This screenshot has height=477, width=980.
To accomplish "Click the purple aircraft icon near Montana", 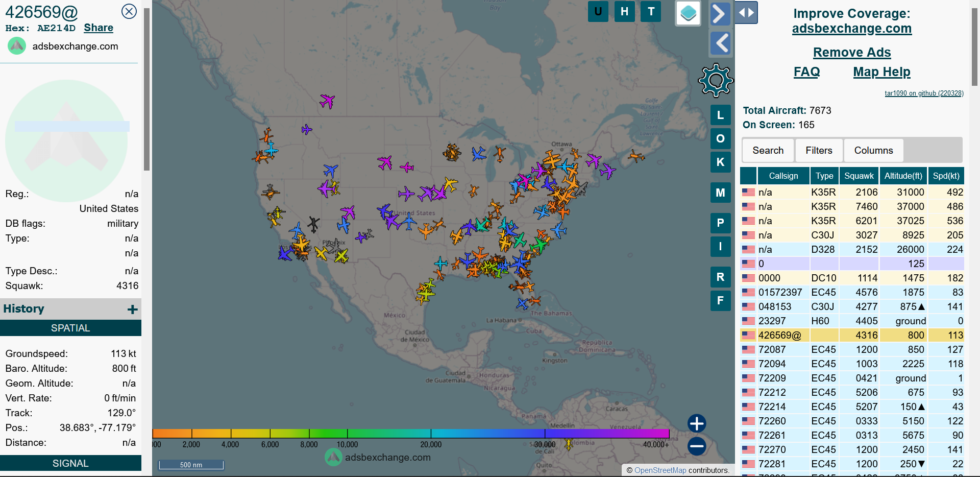I will pyautogui.click(x=306, y=129).
